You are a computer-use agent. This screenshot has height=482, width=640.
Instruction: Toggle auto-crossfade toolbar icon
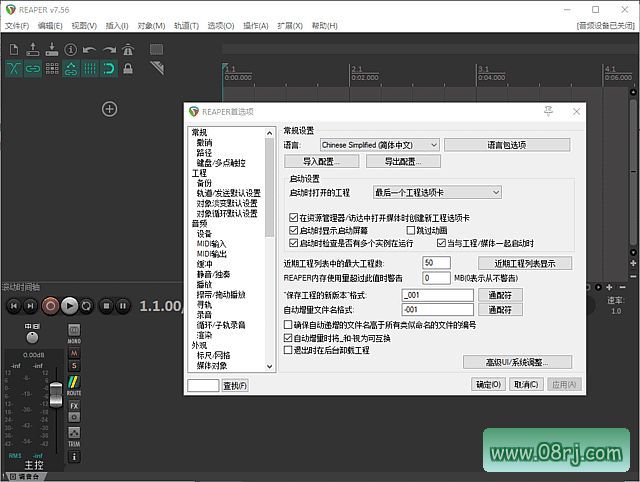(x=13, y=69)
